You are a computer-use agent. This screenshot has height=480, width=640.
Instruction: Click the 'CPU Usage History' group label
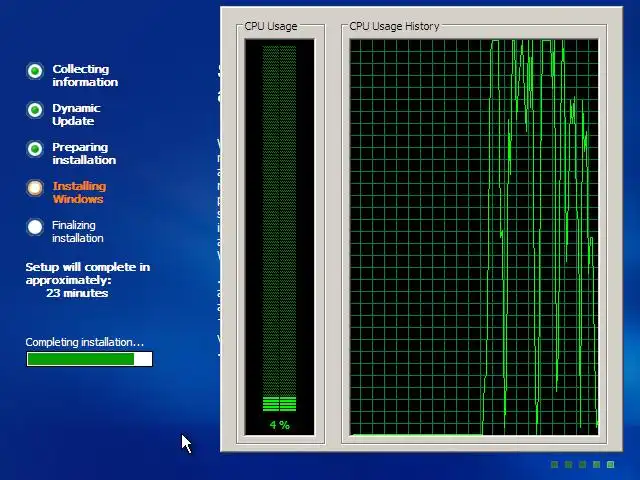coord(394,26)
